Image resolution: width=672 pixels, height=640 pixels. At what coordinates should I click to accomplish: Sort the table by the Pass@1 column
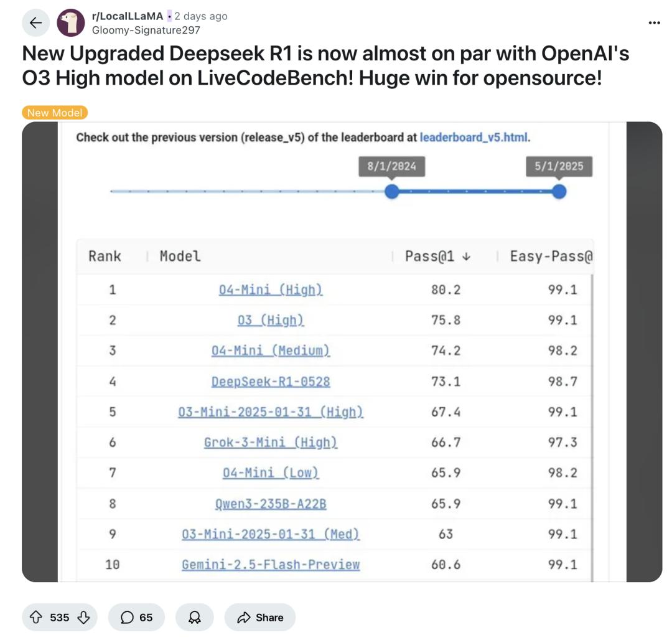coord(437,256)
